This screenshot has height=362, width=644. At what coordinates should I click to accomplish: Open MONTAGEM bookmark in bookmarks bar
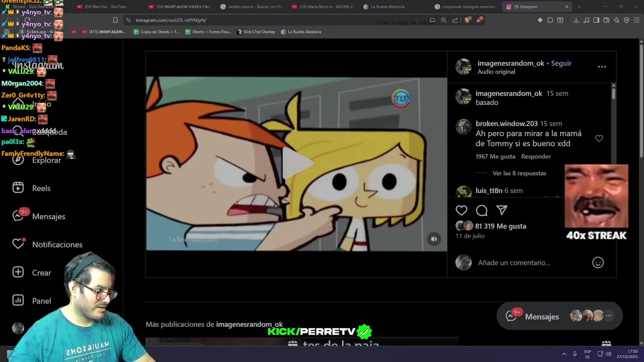point(103,32)
